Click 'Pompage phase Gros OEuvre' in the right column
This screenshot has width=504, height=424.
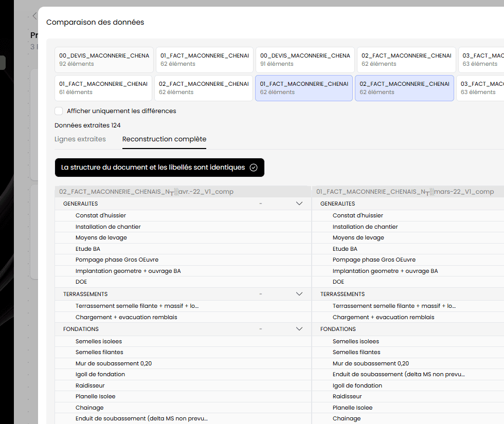tap(374, 260)
